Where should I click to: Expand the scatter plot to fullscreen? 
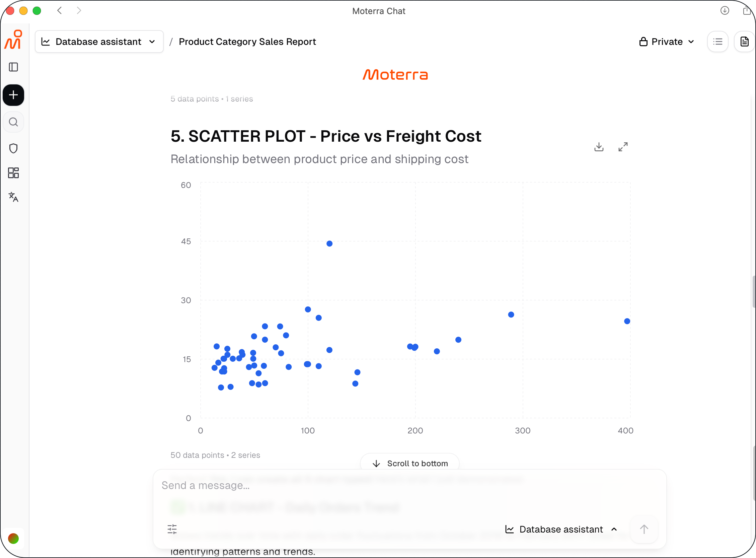coord(623,147)
